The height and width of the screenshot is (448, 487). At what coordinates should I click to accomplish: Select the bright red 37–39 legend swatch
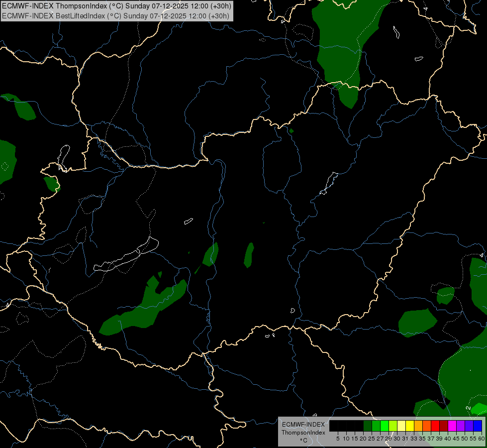[x=435, y=426]
